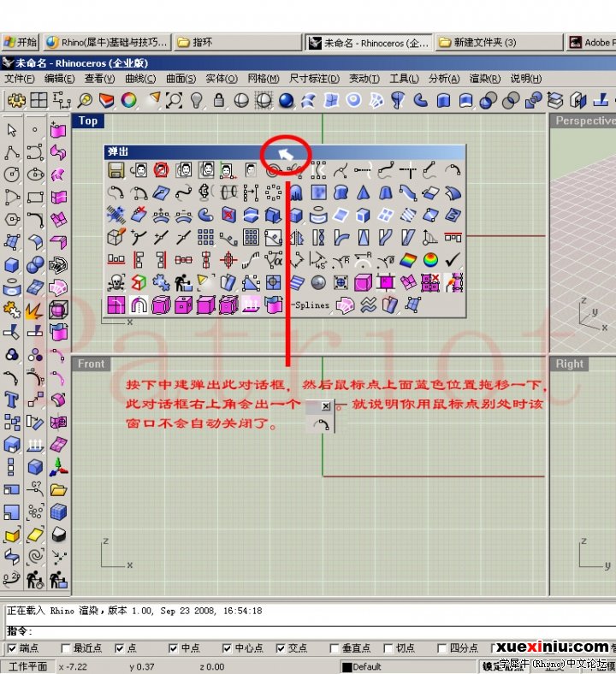Click the skull and crossbones icon in popup
Screen dimensions: 616x674
click(x=115, y=282)
